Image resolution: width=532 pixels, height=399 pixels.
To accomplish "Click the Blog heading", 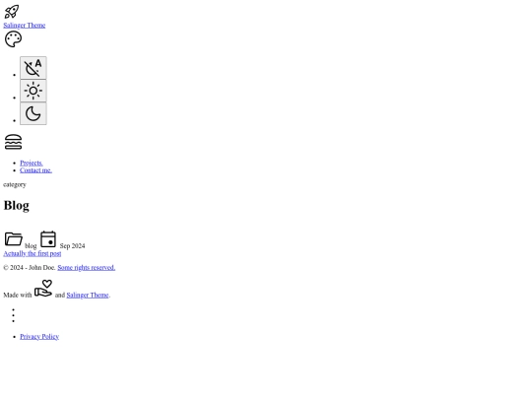I will 17,206.
